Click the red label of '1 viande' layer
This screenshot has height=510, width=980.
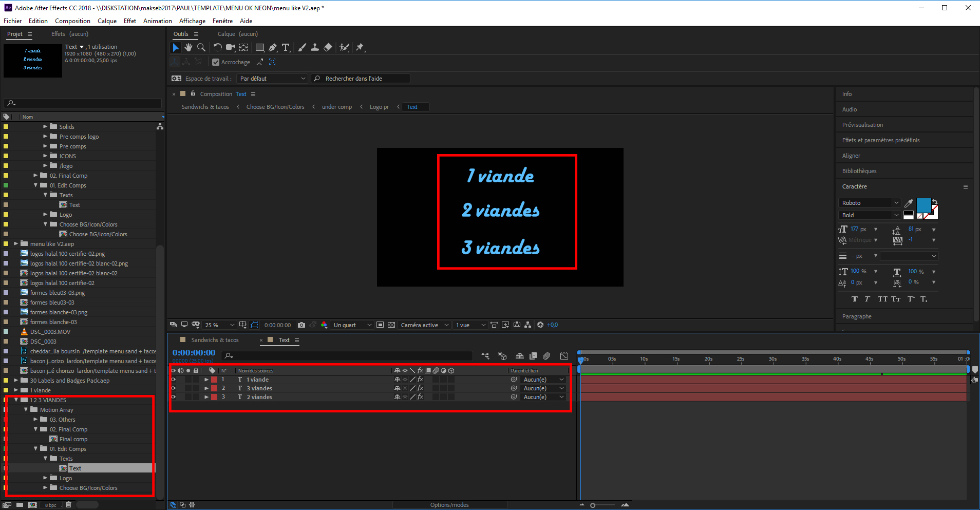point(214,380)
